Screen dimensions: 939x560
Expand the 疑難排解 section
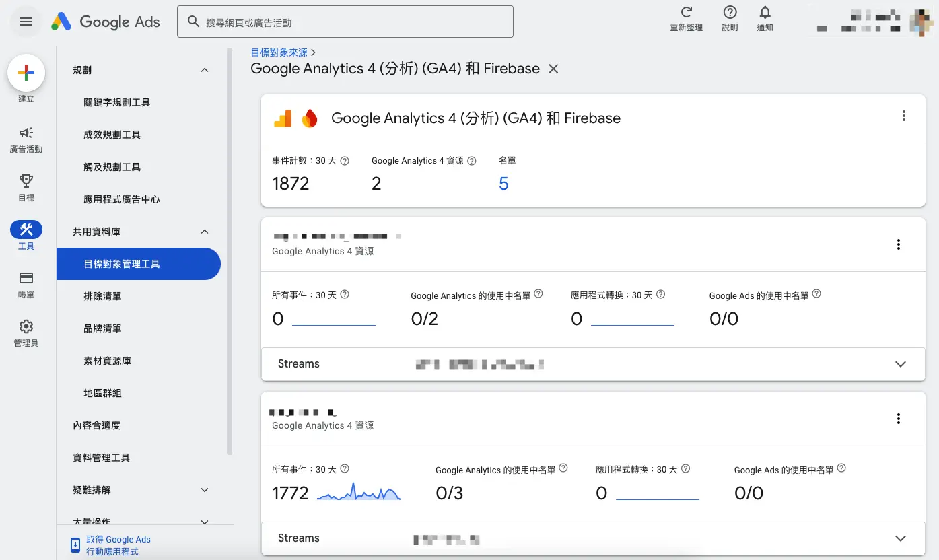(x=205, y=490)
